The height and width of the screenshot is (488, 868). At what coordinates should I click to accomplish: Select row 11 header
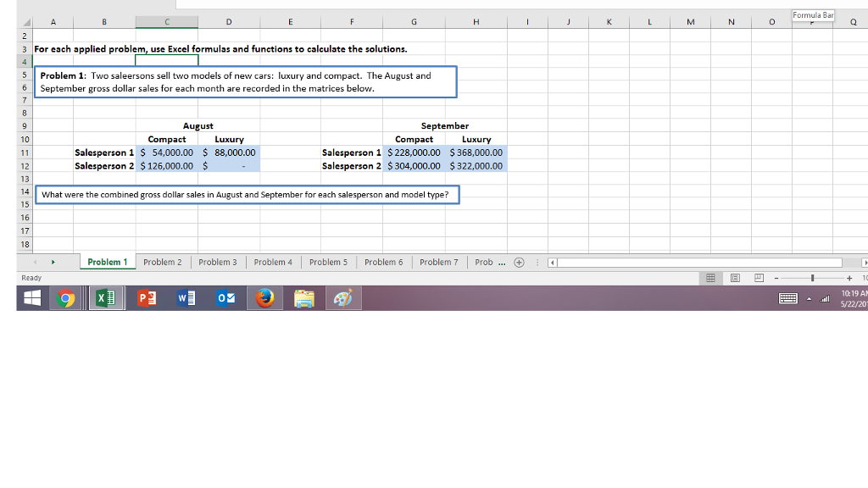[x=25, y=152]
